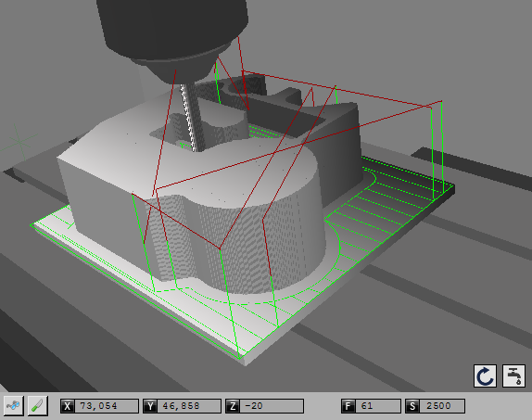Click the glasses view icon

[x=14, y=405]
